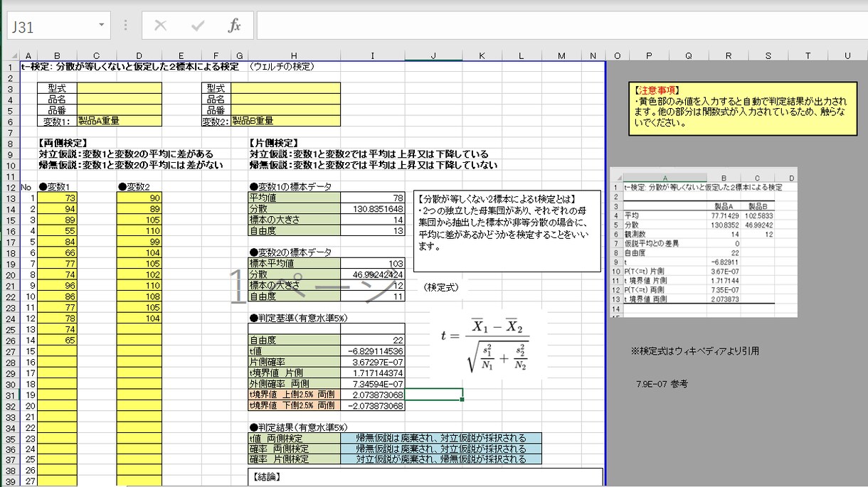Click the embedded Excel output screenshot image
This screenshot has width=868, height=487.
click(704, 242)
